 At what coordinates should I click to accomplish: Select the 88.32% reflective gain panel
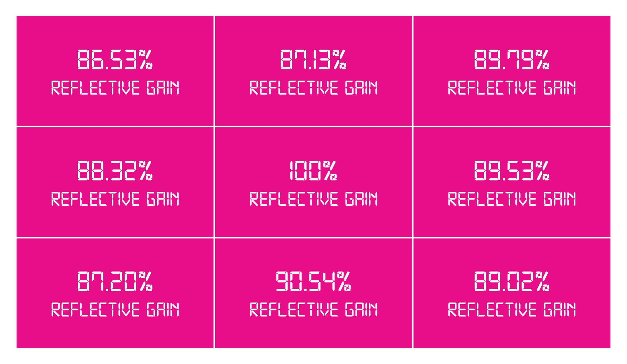point(115,182)
